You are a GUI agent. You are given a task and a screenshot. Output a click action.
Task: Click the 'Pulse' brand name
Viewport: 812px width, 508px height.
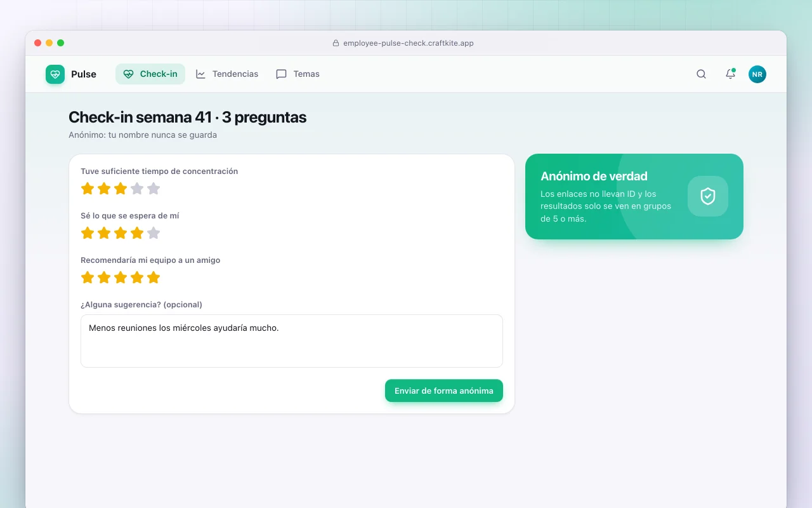84,74
